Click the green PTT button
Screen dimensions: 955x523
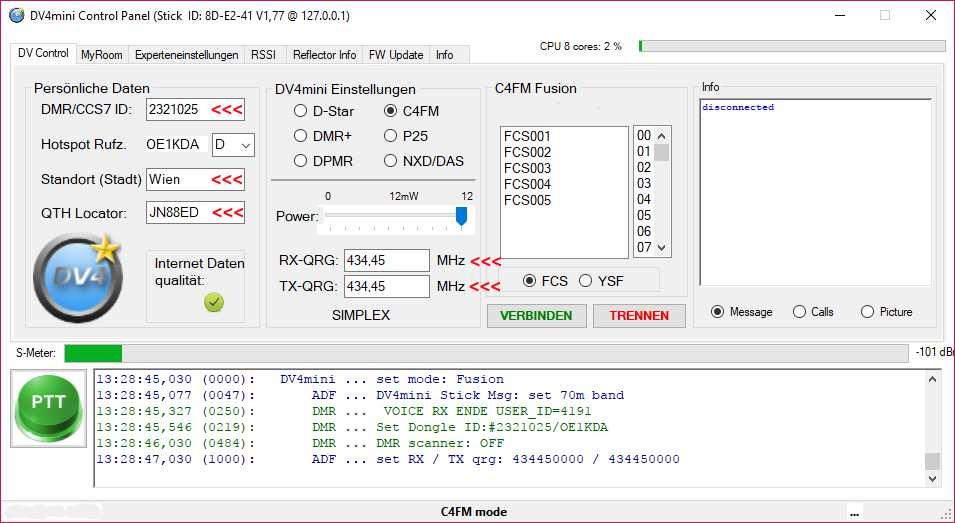[x=49, y=409]
